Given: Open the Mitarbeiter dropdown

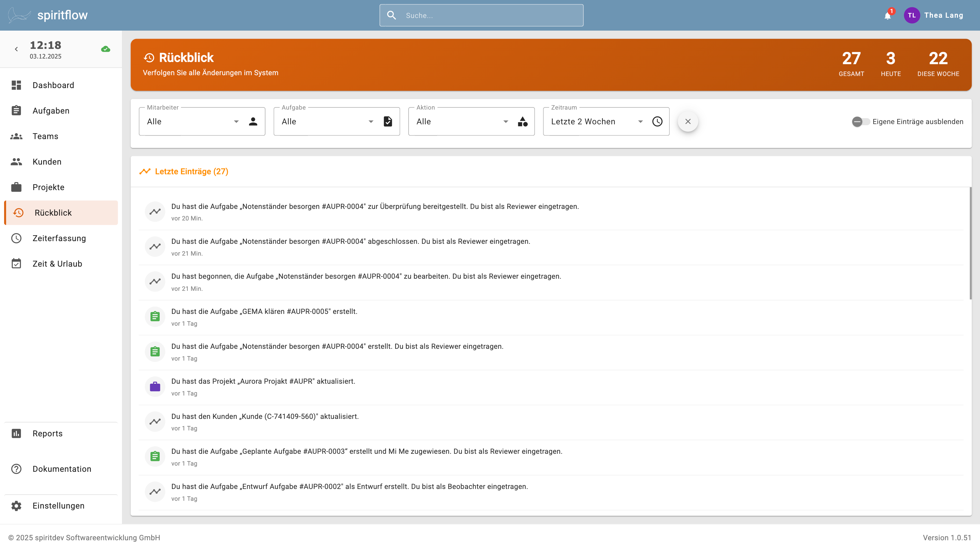Looking at the screenshot, I should pyautogui.click(x=202, y=121).
